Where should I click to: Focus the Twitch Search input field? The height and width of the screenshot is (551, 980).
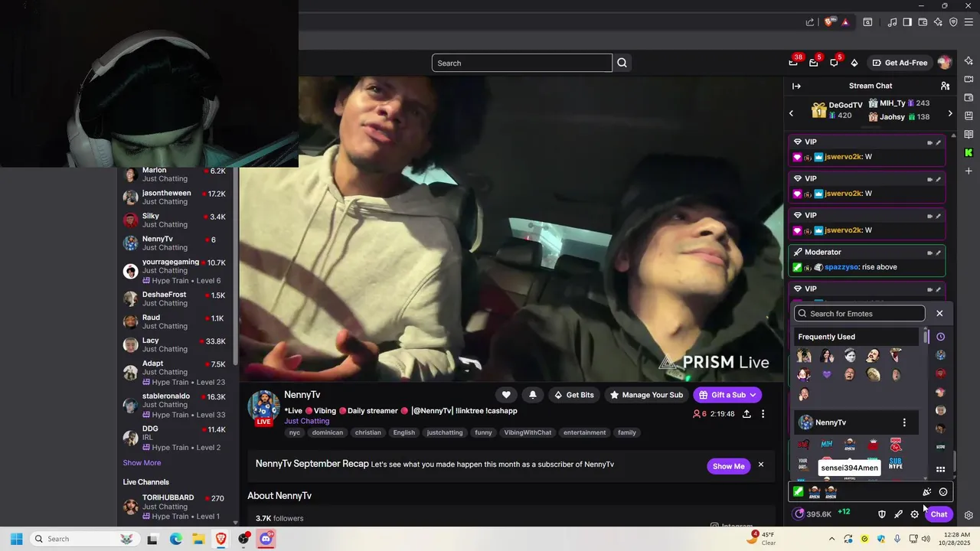(522, 63)
